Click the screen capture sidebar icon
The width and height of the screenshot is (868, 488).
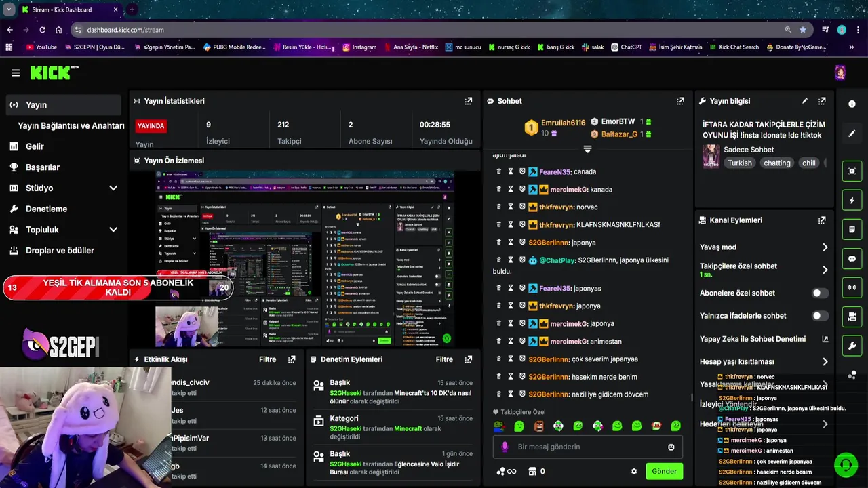click(852, 171)
